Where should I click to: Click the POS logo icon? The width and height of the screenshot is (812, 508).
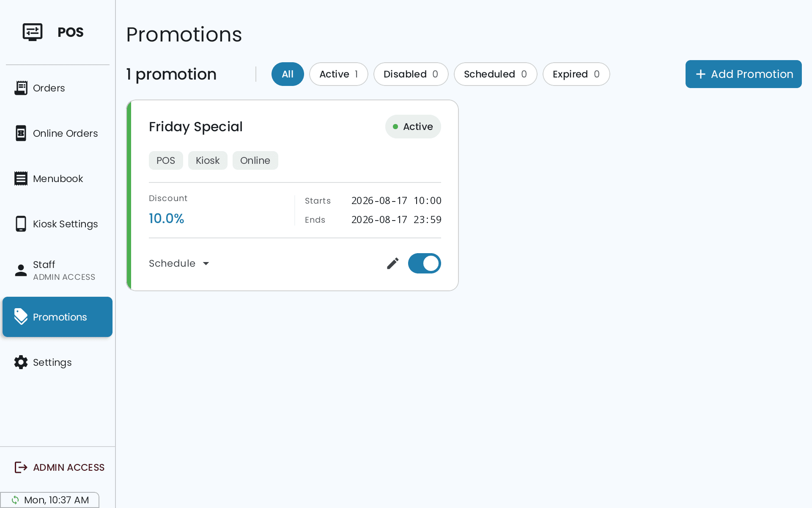pos(33,32)
